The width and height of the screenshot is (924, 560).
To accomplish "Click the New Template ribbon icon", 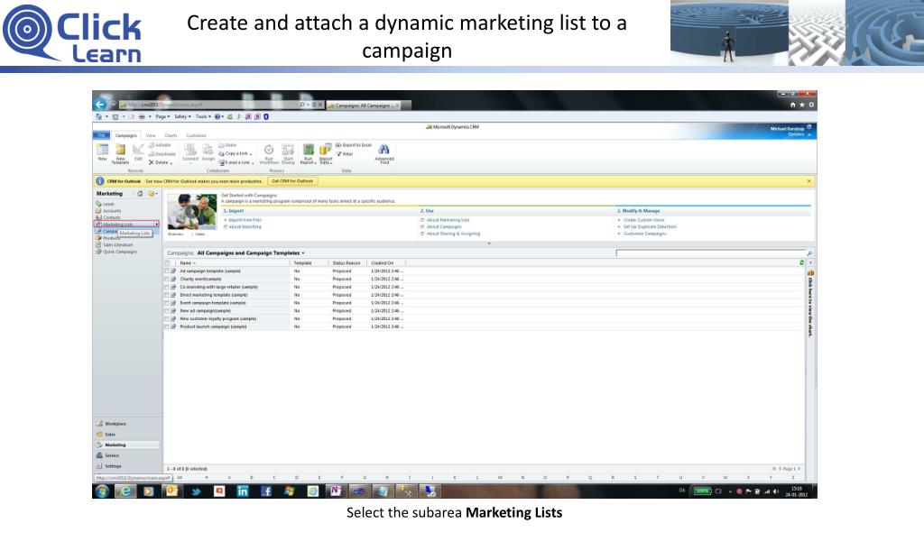I will click(x=119, y=151).
